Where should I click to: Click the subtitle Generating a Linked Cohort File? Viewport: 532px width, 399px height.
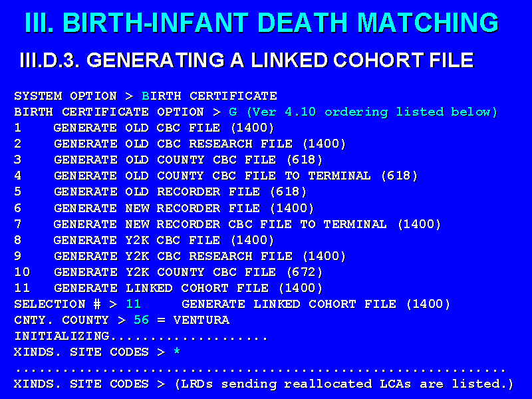pos(247,61)
